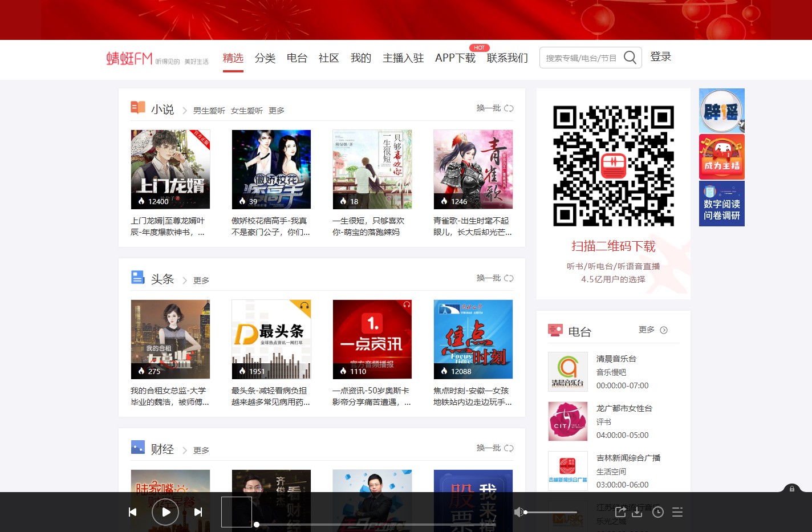The width and height of the screenshot is (812, 532).
Task: Skip to previous track
Action: 133,512
